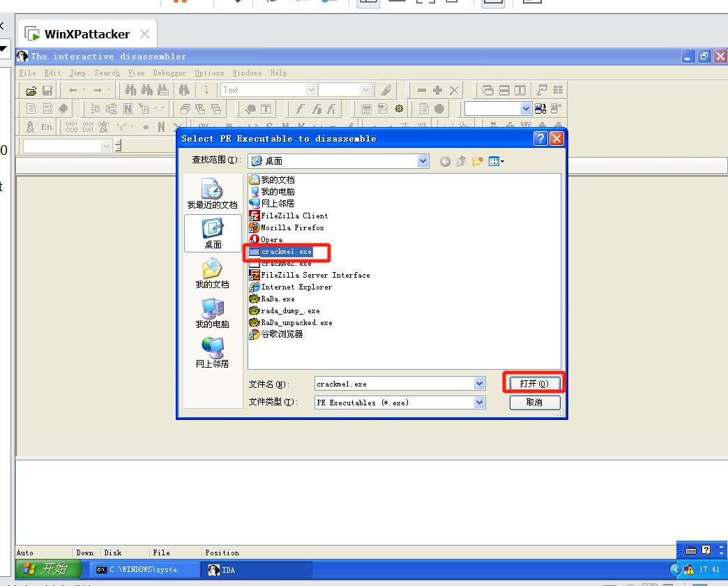The height and width of the screenshot is (586, 728).
Task: Click the Go Back round arrow in file dialog
Action: tap(446, 162)
